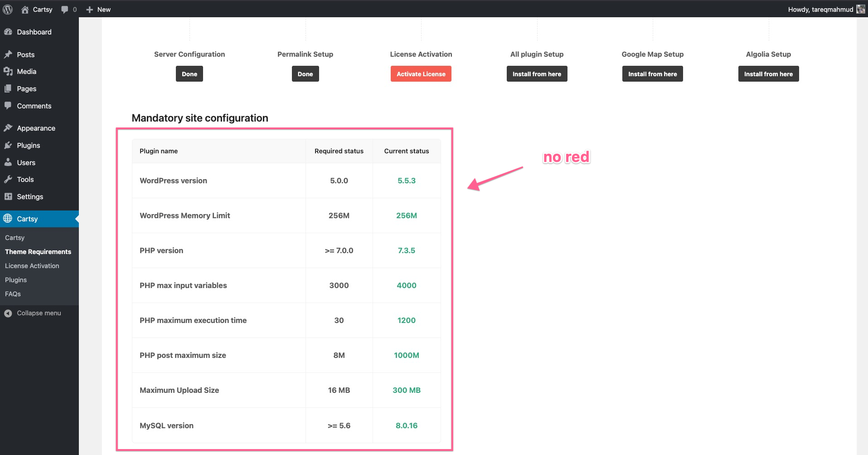
Task: Click the Appearance paintbrush icon
Action: [8, 128]
